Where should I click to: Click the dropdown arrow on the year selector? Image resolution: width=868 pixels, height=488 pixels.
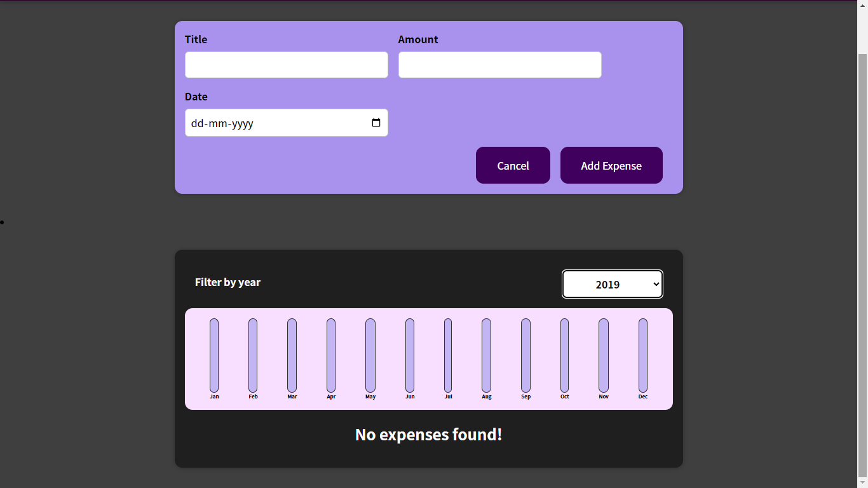point(655,284)
